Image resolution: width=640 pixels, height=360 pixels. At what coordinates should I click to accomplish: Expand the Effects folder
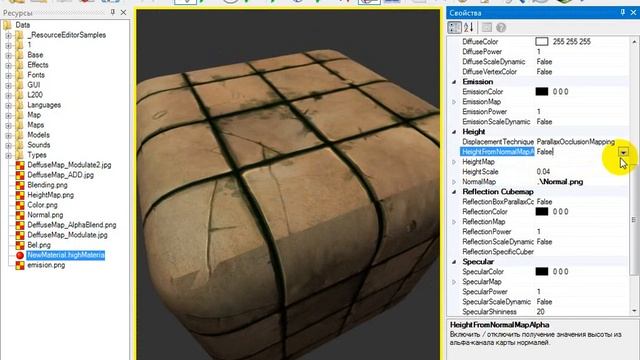8,65
